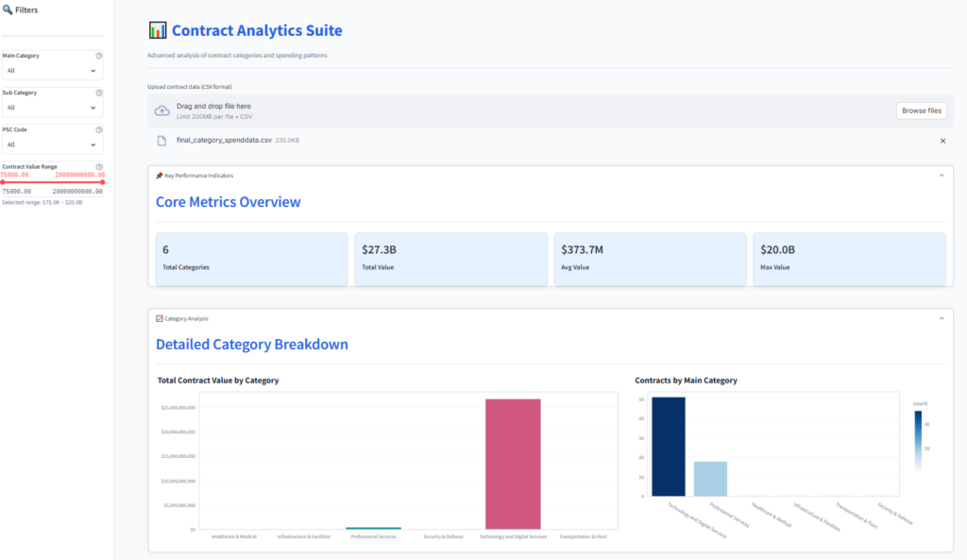Click the file icon beside final_category_spenddata.csv

[161, 141]
